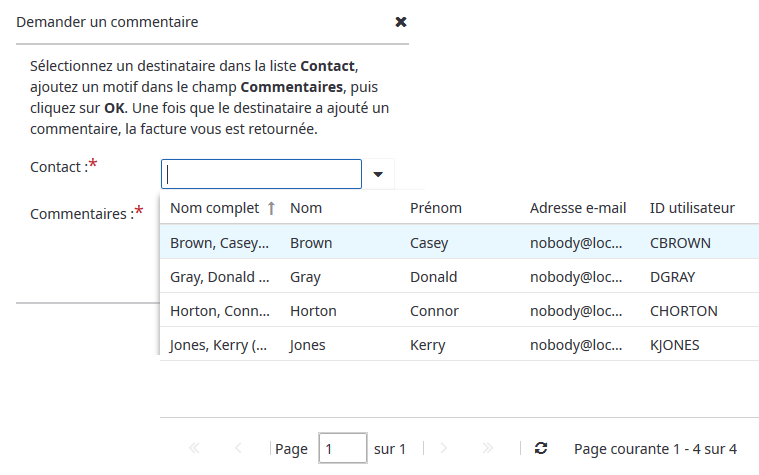Select Gray, Donald contact row
759x475 pixels.
pos(218,277)
